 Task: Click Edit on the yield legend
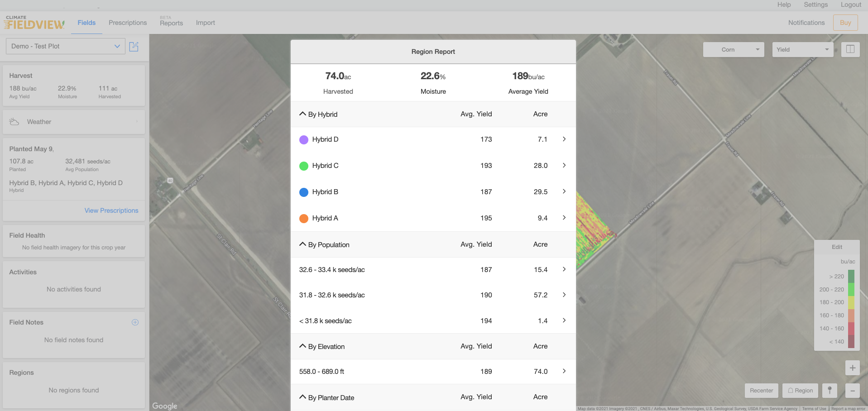coord(837,247)
